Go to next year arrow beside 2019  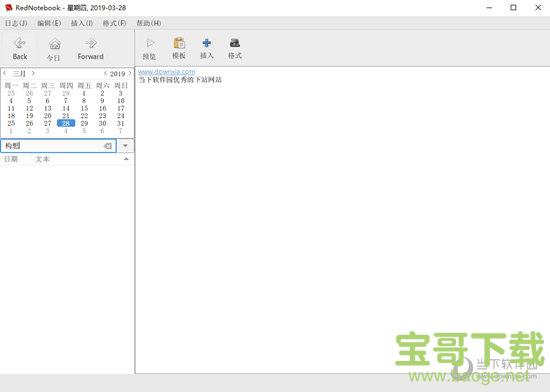click(130, 74)
